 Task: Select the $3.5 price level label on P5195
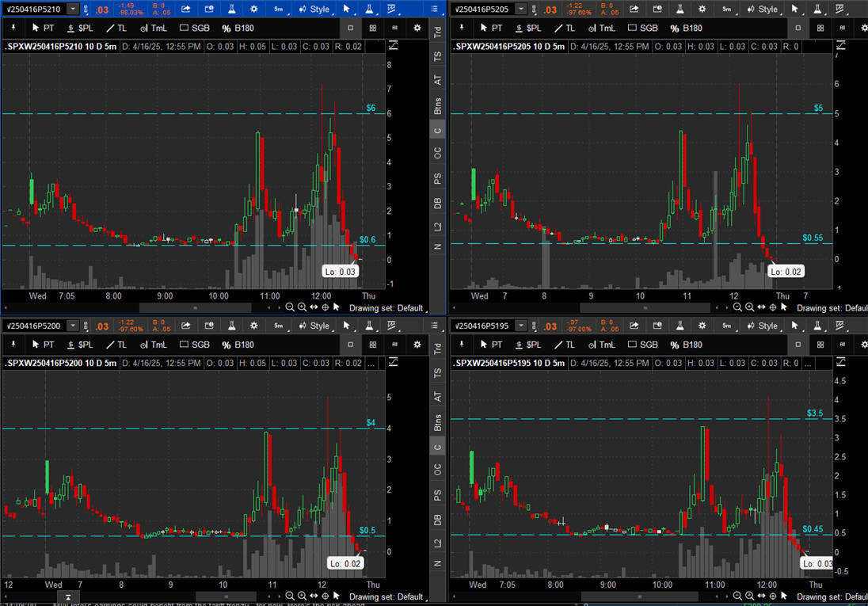815,413
